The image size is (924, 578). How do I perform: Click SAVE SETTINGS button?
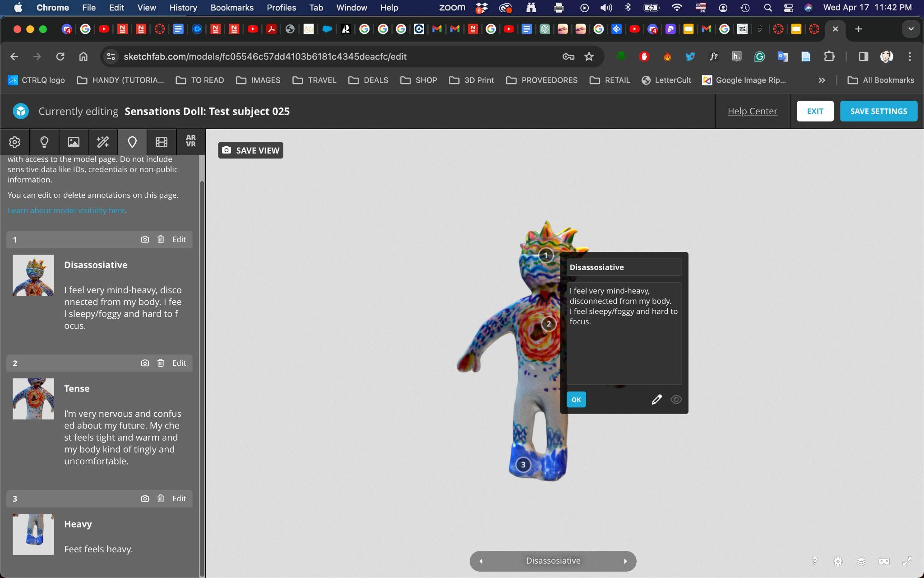[878, 111]
